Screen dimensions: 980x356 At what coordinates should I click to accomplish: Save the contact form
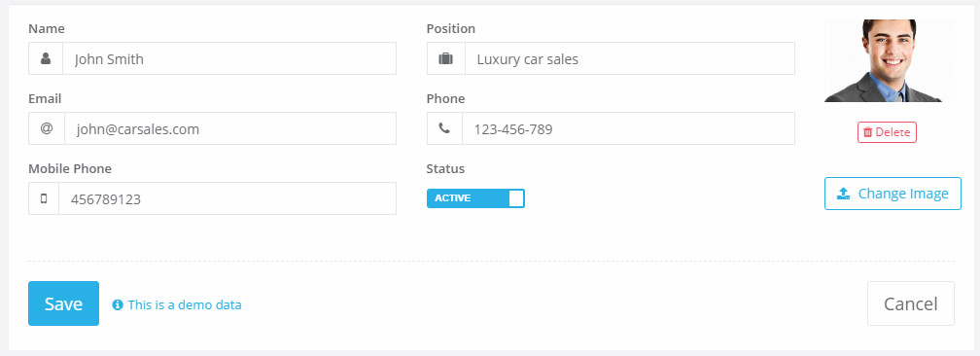pos(64,303)
